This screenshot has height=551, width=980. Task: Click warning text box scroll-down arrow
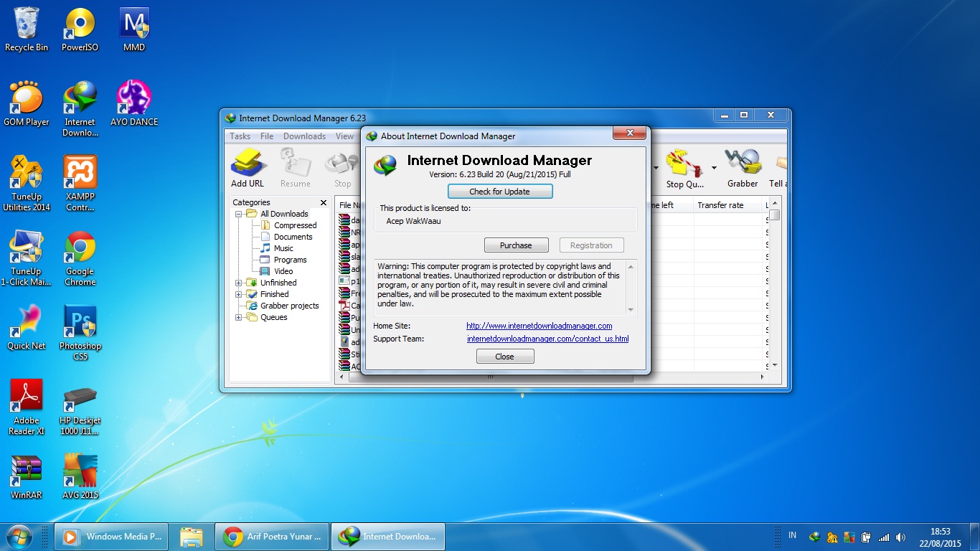pos(631,310)
